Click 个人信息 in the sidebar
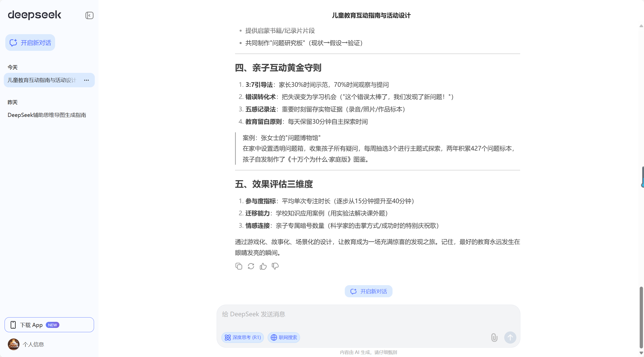The image size is (644, 357). click(34, 344)
